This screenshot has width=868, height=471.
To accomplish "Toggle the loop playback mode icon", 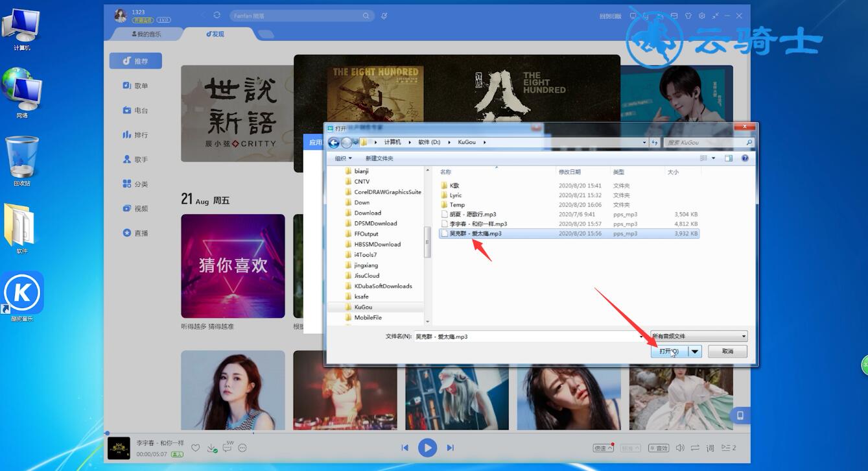I will 695,448.
